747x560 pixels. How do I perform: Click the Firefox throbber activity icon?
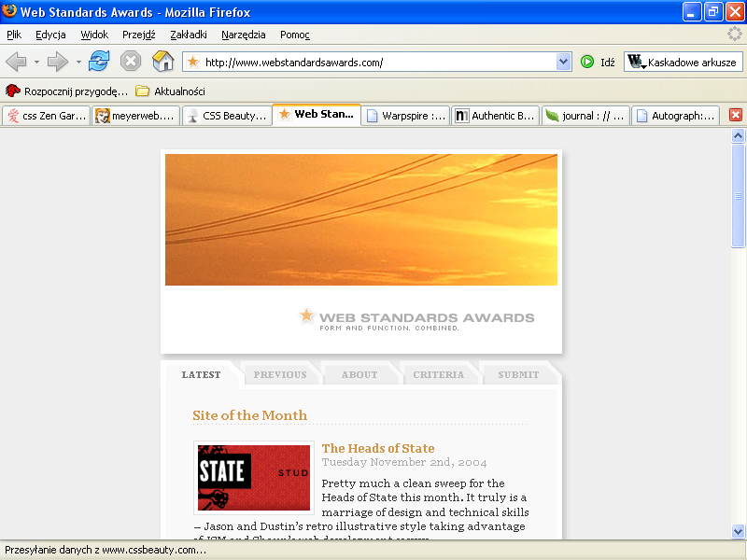pyautogui.click(x=735, y=34)
